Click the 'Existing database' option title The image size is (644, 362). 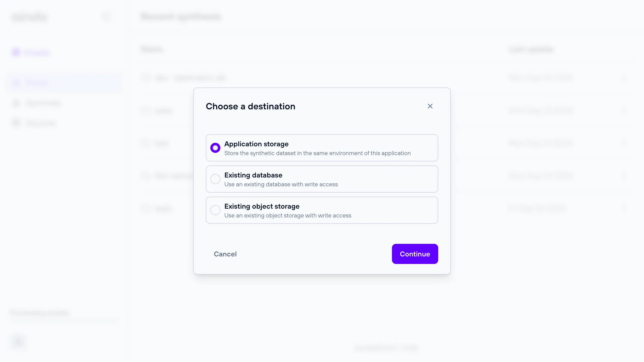[x=253, y=175]
